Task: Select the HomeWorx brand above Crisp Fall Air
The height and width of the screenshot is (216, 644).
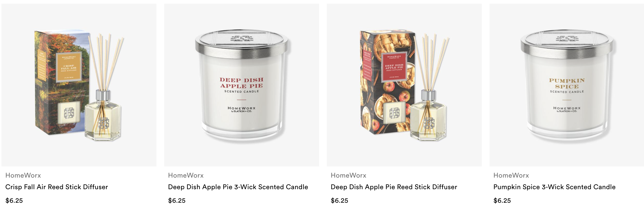Action: [x=23, y=175]
